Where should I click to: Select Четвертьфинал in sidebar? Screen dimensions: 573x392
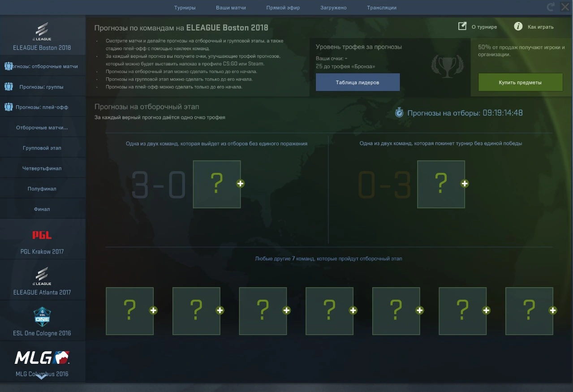point(43,168)
